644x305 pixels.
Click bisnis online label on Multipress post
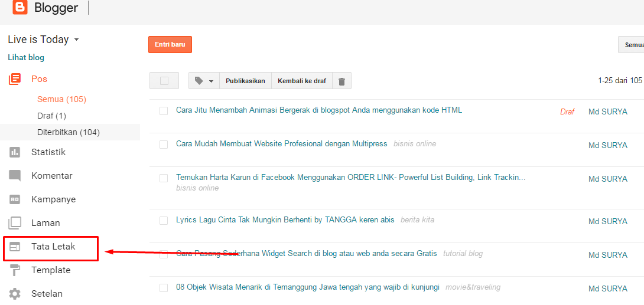coord(415,144)
